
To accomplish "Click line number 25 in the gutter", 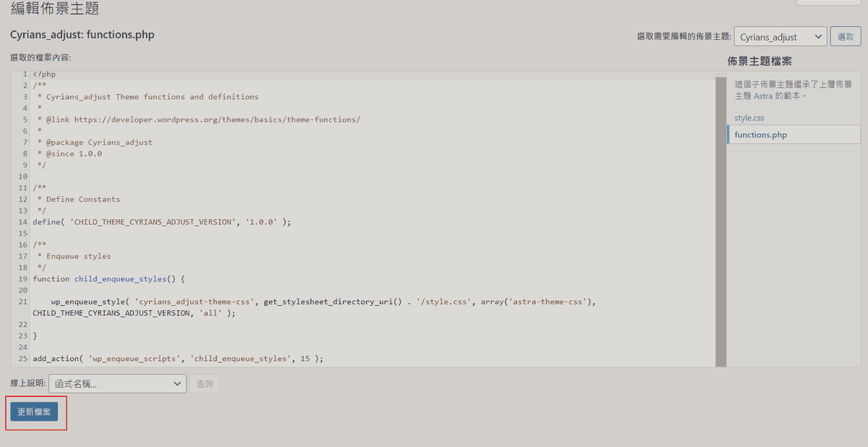I will coord(22,359).
